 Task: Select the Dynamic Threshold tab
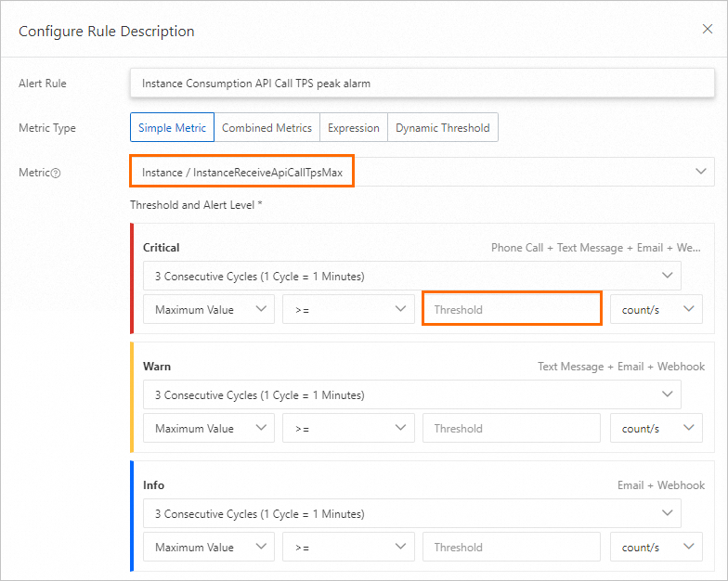tap(442, 128)
